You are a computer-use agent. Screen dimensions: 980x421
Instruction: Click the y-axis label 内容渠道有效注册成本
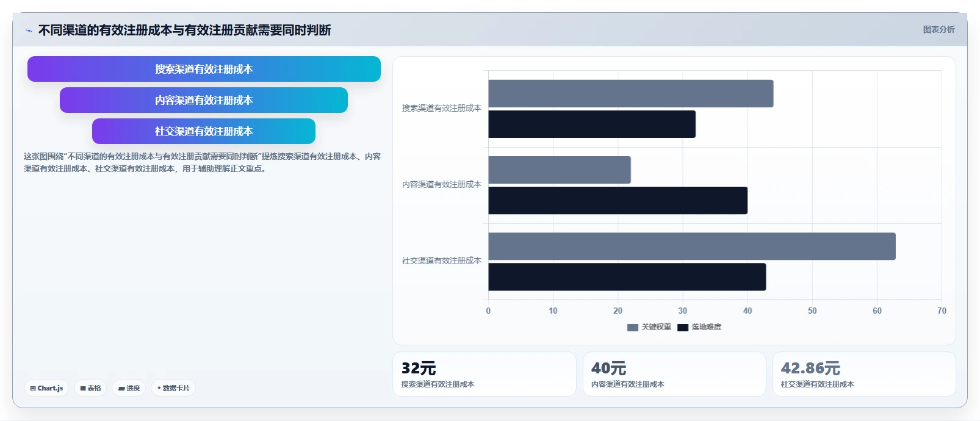pos(441,184)
